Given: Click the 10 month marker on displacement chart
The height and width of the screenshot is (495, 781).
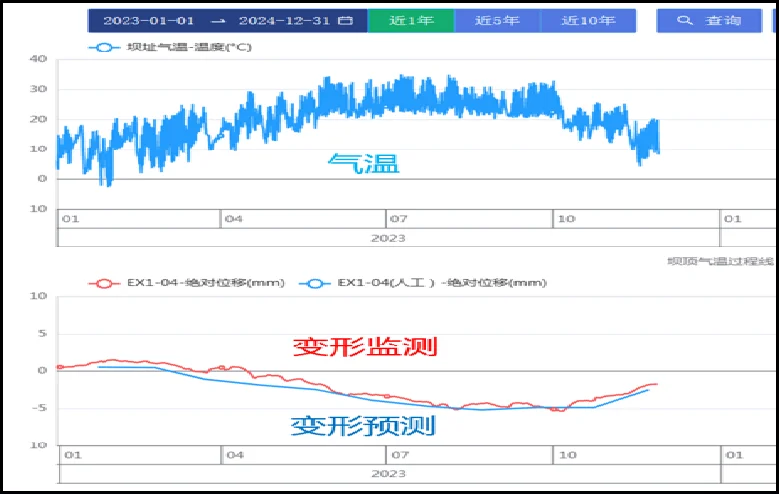Looking at the screenshot, I should [565, 455].
